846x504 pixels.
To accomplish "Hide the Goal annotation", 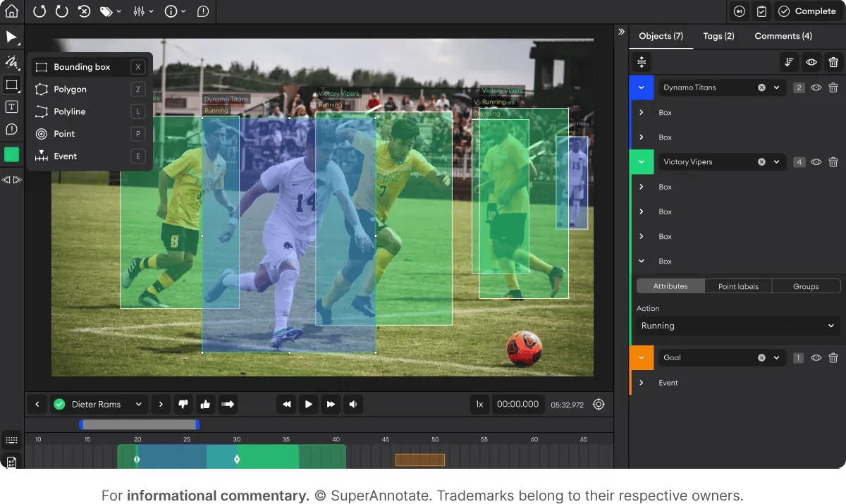I will (816, 357).
